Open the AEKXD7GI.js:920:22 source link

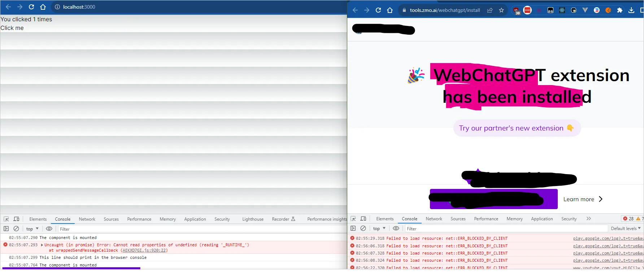[144, 250]
